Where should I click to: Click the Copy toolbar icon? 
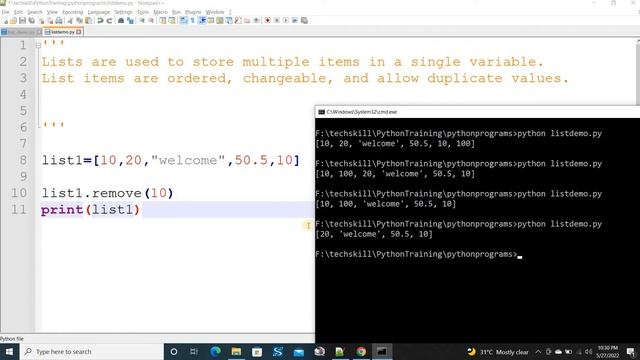pos(79,20)
